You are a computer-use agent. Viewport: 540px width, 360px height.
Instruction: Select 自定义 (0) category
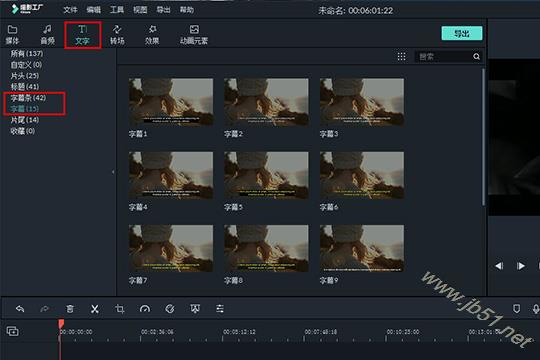coord(26,64)
